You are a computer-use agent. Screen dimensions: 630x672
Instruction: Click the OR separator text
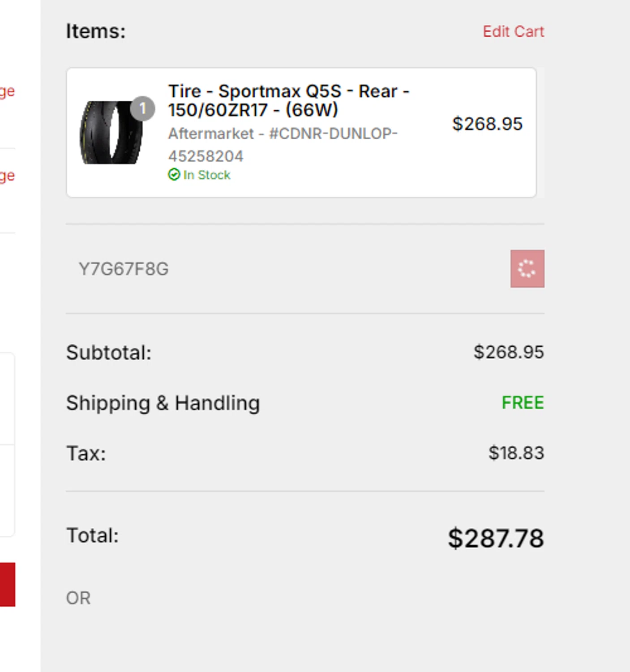pos(78,598)
